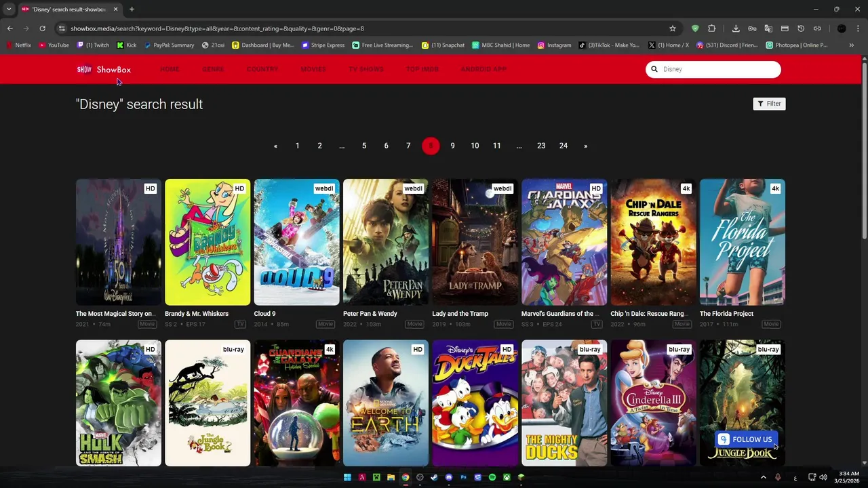
Task: Open a new browser tab
Action: click(x=132, y=9)
